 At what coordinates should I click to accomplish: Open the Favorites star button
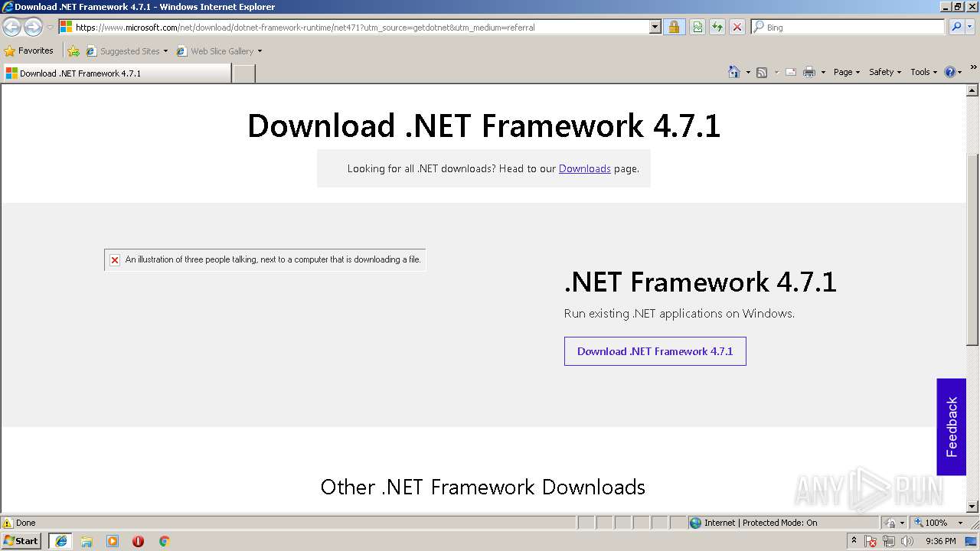(x=28, y=51)
